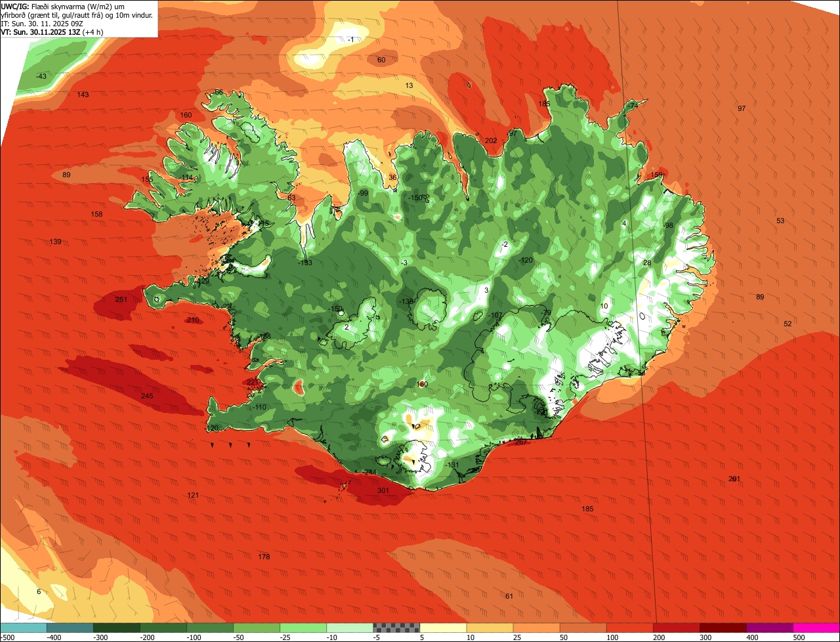Click the '6' value in the lower-left corner
840x642 pixels.
(39, 591)
